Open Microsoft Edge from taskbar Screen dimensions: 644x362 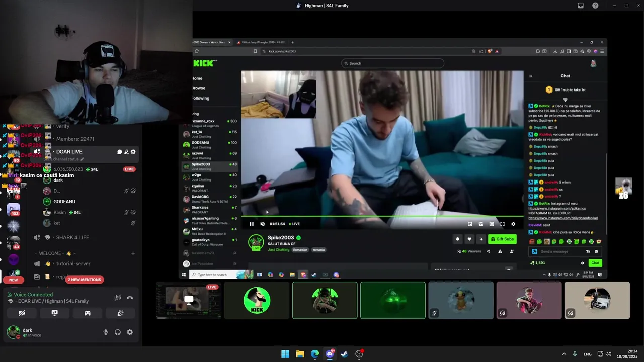click(315, 354)
